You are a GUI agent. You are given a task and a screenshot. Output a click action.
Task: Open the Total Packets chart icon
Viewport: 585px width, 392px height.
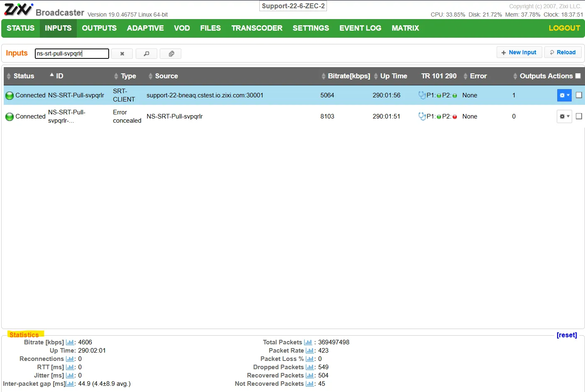308,342
